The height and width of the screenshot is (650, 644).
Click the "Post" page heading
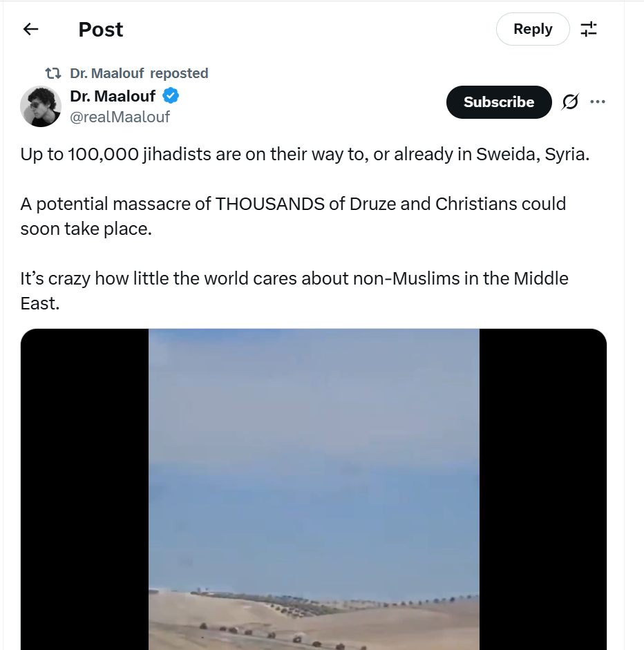click(x=101, y=30)
